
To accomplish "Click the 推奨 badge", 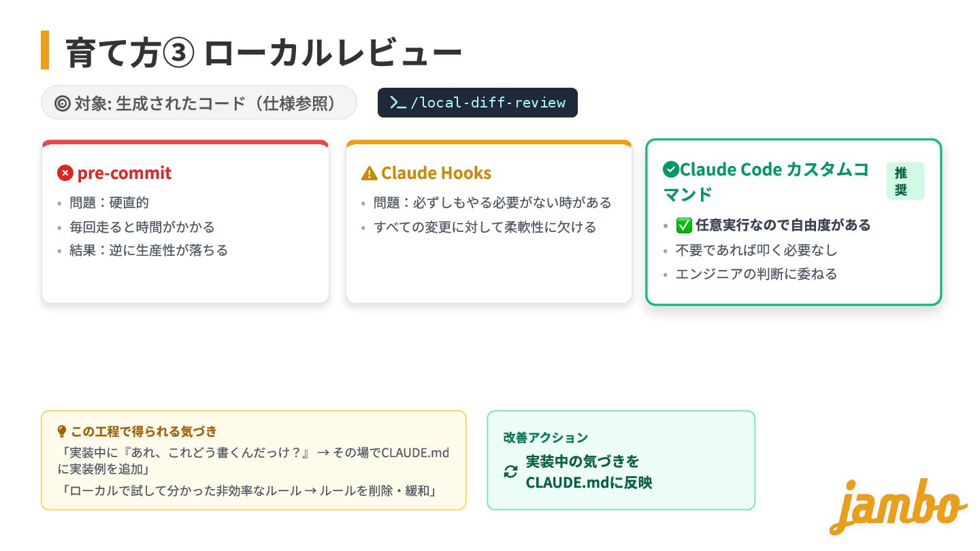I will 904,181.
